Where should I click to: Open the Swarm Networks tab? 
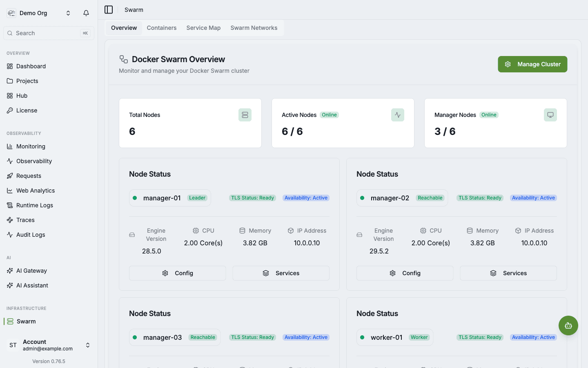coord(254,28)
